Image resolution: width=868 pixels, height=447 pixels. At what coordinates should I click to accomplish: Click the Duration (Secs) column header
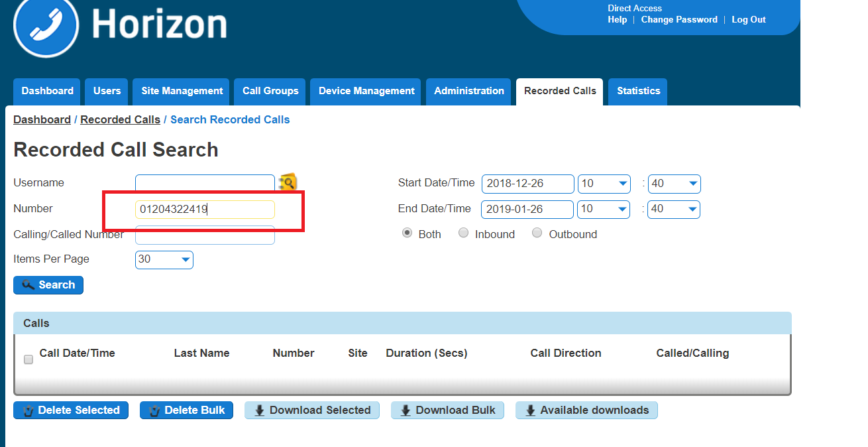coord(427,353)
